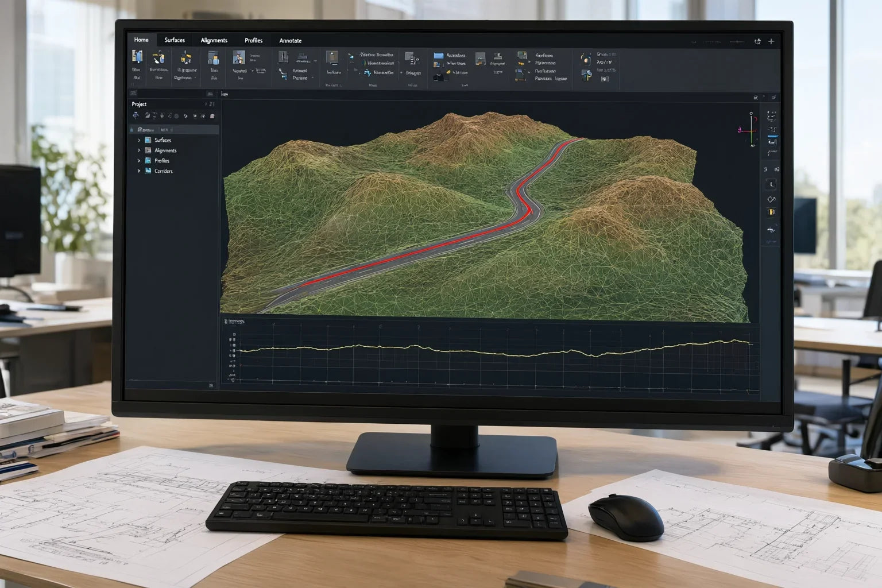Image resolution: width=882 pixels, height=588 pixels.
Task: Click the bottom vehicle-like icon in right sidebar
Action: 771,230
